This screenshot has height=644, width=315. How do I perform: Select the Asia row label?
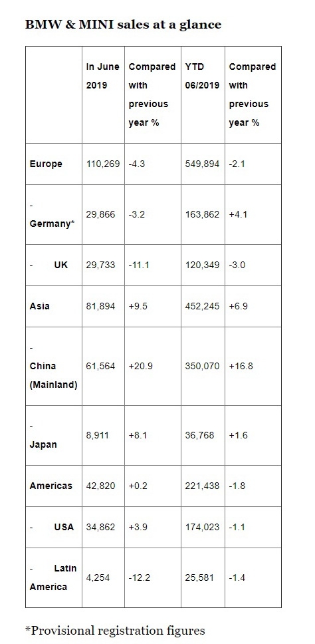(x=40, y=306)
